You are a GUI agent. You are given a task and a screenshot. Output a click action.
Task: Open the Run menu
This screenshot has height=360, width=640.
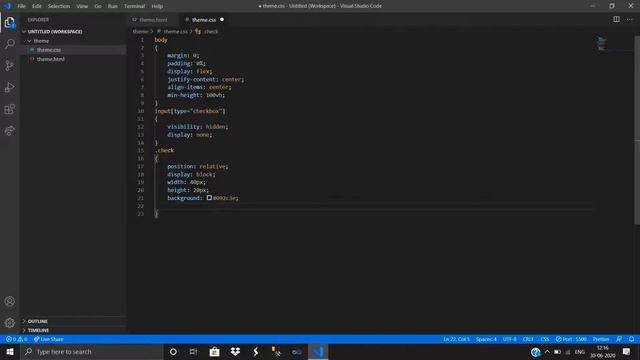pyautogui.click(x=113, y=6)
